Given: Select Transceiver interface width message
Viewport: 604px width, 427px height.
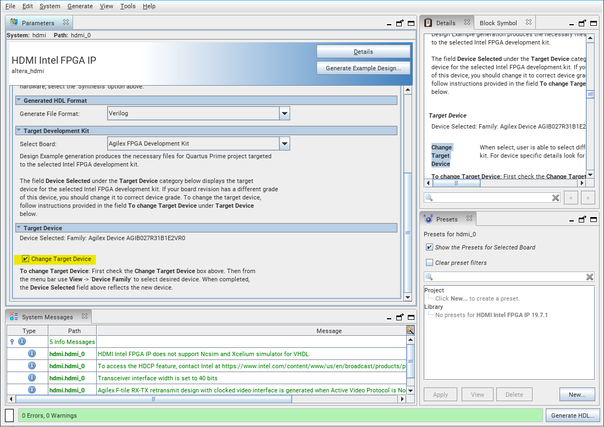Looking at the screenshot, I should tap(157, 378).
